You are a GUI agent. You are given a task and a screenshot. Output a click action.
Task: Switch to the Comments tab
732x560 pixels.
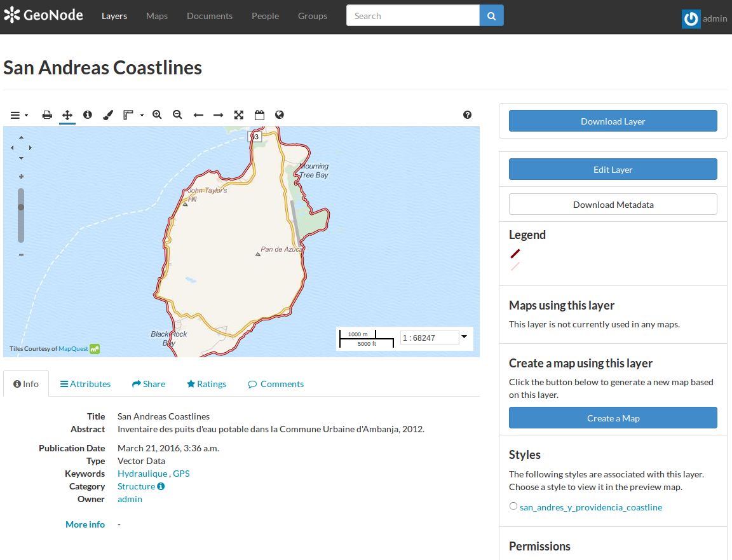pyautogui.click(x=275, y=383)
